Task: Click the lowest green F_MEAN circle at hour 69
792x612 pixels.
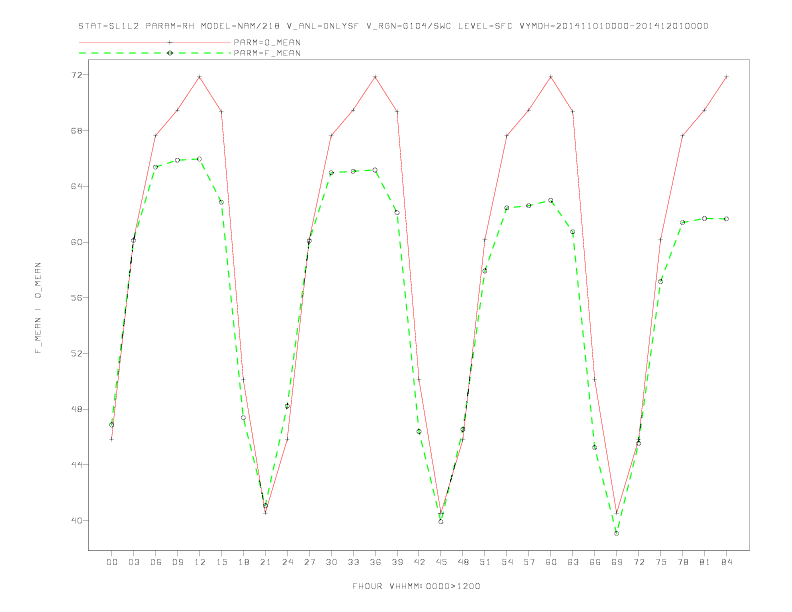Action: pos(617,533)
